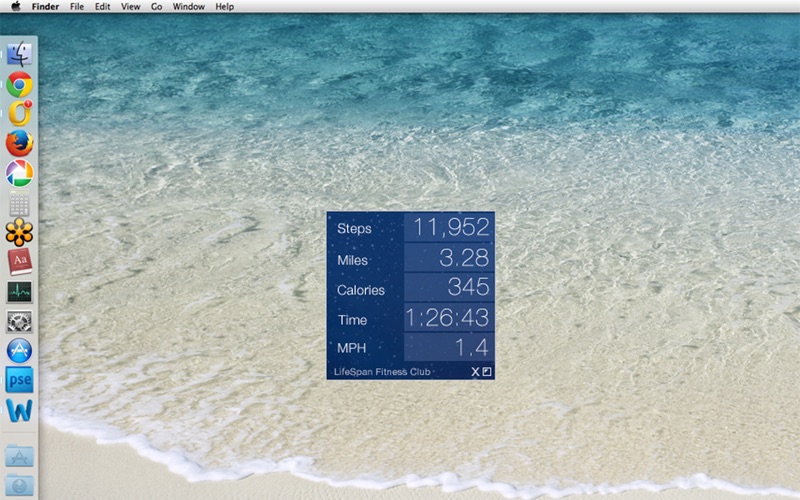The image size is (800, 500).
Task: Open Finder from the dock
Action: coord(19,54)
